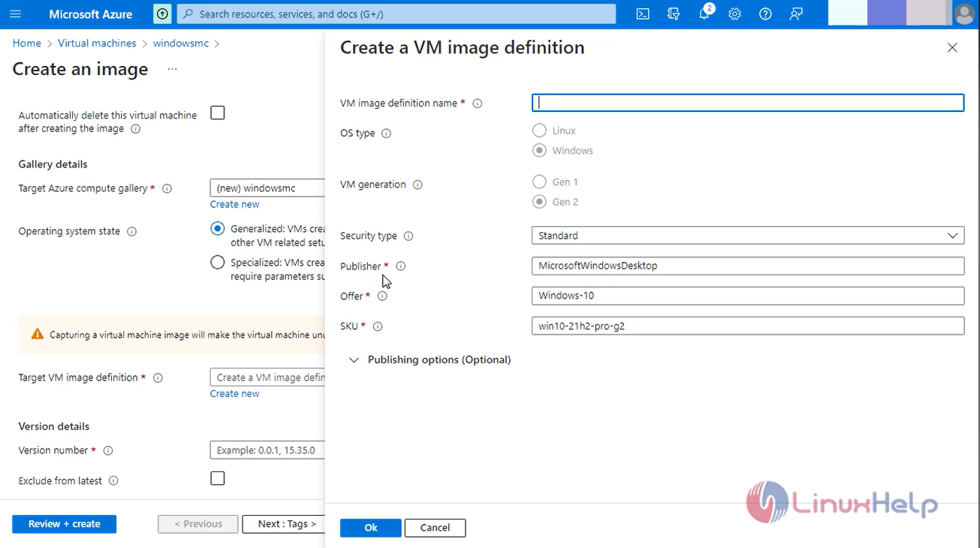Screen dimensions: 980x548
Task: Open the Directories and subscriptions filter icon
Action: click(674, 14)
